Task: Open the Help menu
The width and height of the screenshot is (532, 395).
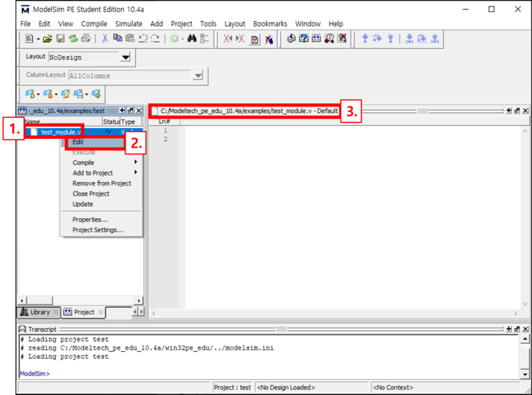Action: pyautogui.click(x=336, y=24)
